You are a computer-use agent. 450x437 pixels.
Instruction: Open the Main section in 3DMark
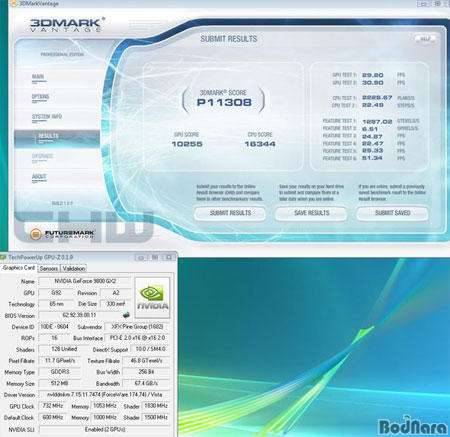point(38,77)
